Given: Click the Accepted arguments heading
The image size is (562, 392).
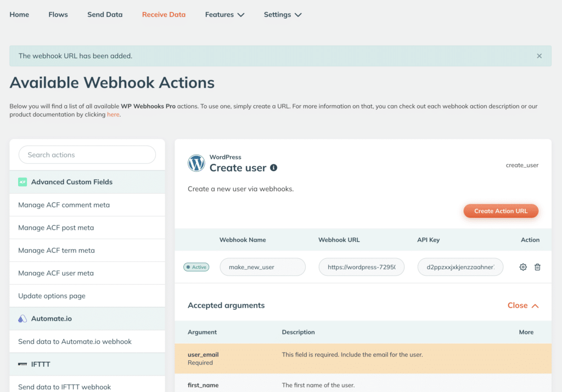Looking at the screenshot, I should point(226,305).
